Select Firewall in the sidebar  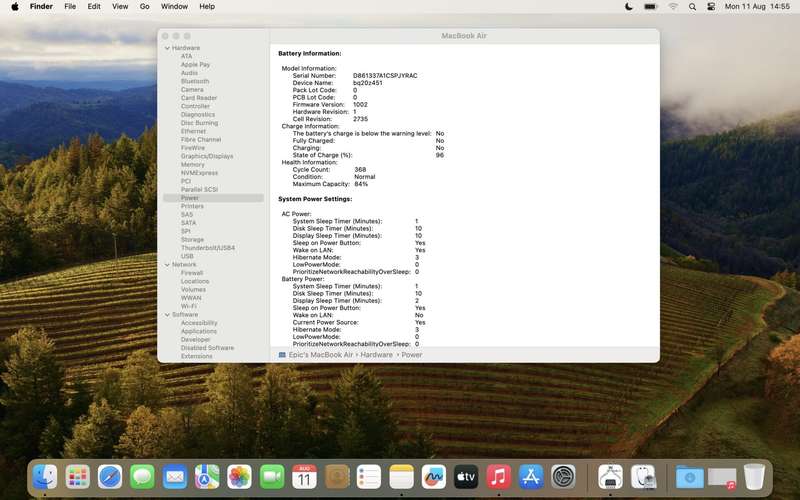[x=192, y=273]
